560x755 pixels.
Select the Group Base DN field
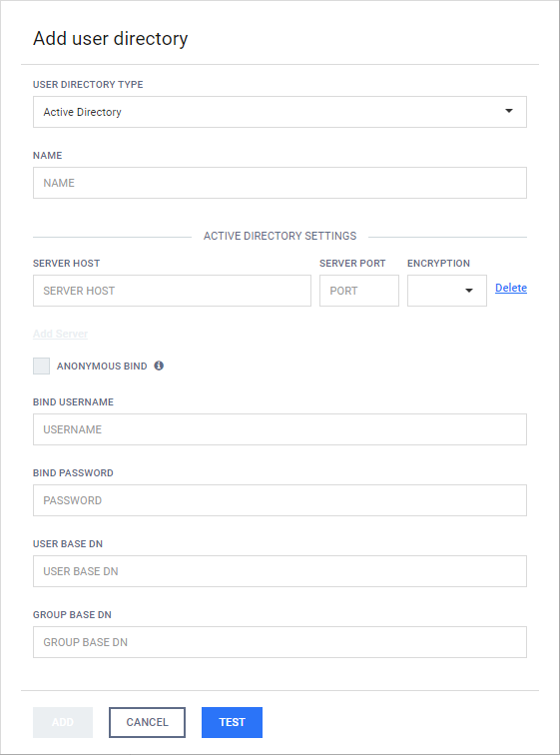point(280,642)
